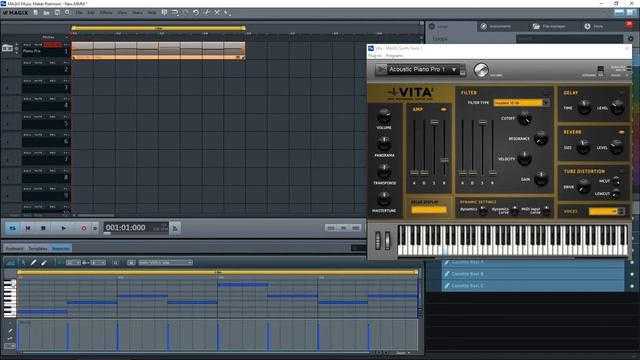Click the filter GAIN knob
The height and width of the screenshot is (360, 640).
(x=541, y=179)
